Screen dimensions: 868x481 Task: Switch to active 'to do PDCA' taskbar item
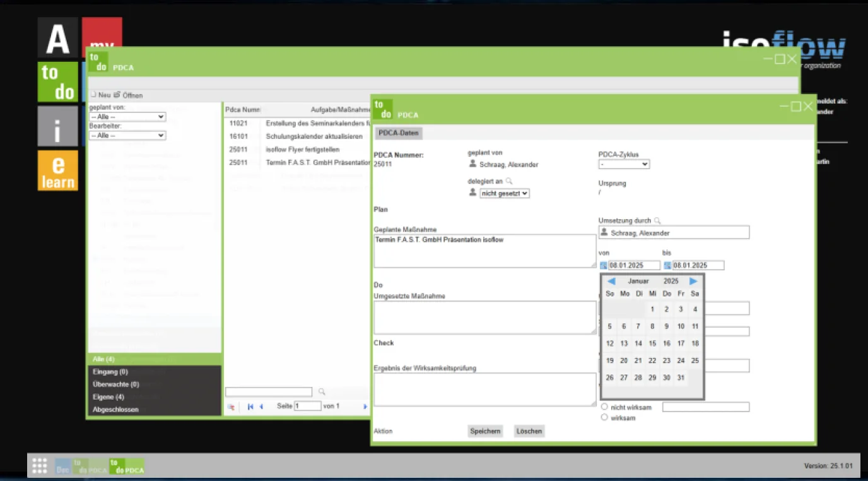pos(127,466)
